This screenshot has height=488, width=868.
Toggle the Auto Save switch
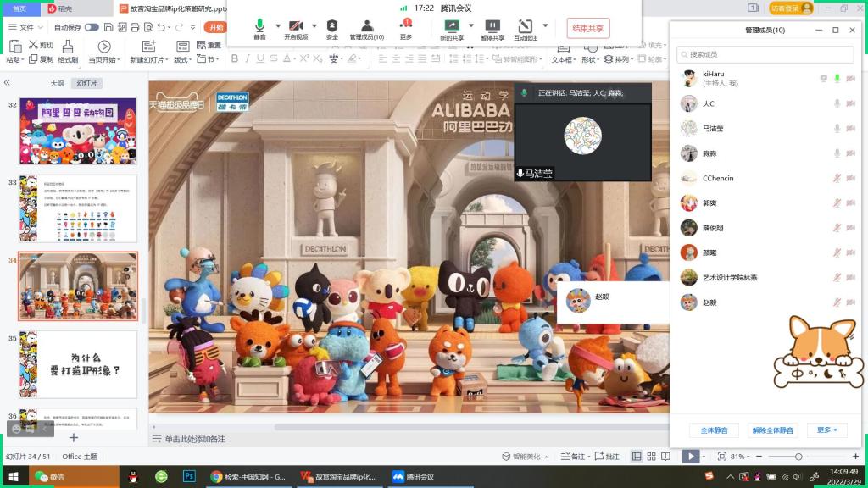(x=92, y=27)
